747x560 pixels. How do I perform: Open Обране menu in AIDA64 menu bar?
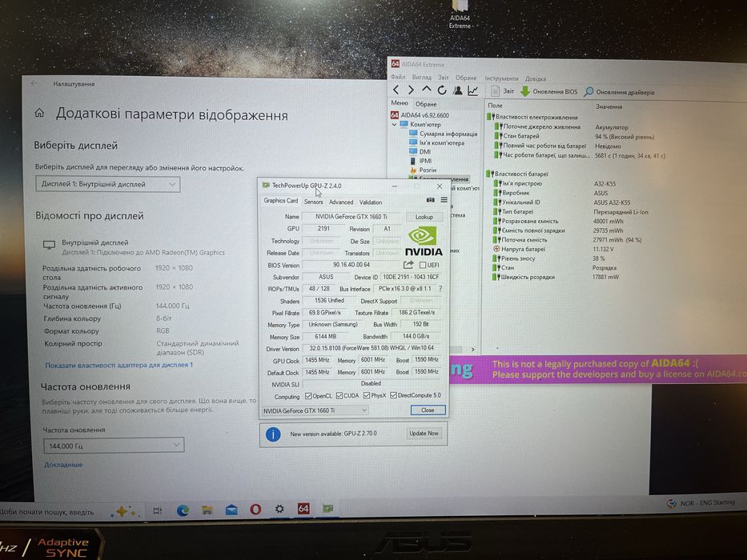coord(465,78)
